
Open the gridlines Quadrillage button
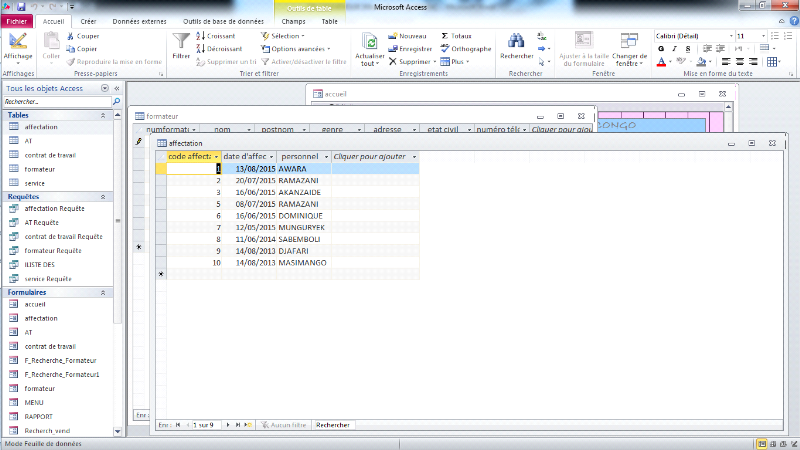click(x=772, y=62)
